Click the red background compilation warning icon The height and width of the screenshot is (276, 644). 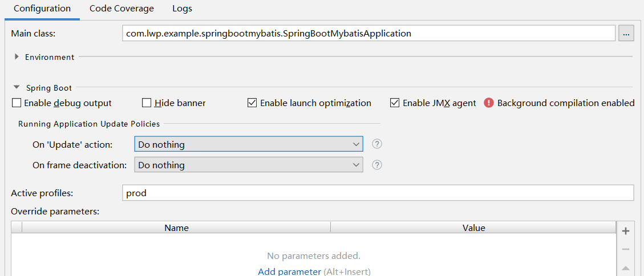coord(489,103)
